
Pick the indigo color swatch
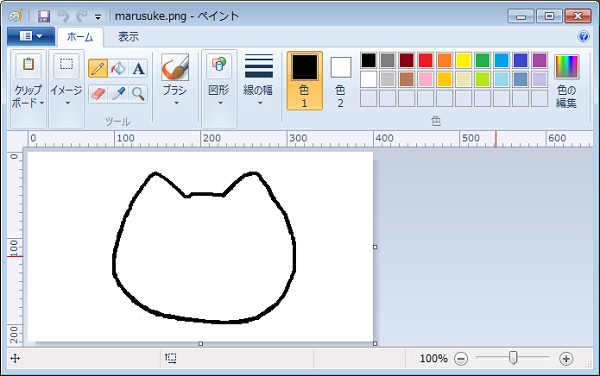tap(520, 60)
